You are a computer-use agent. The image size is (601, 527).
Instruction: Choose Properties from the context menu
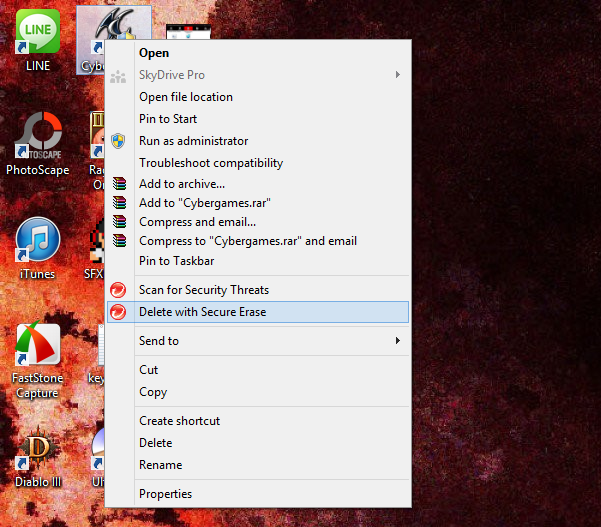(258, 494)
